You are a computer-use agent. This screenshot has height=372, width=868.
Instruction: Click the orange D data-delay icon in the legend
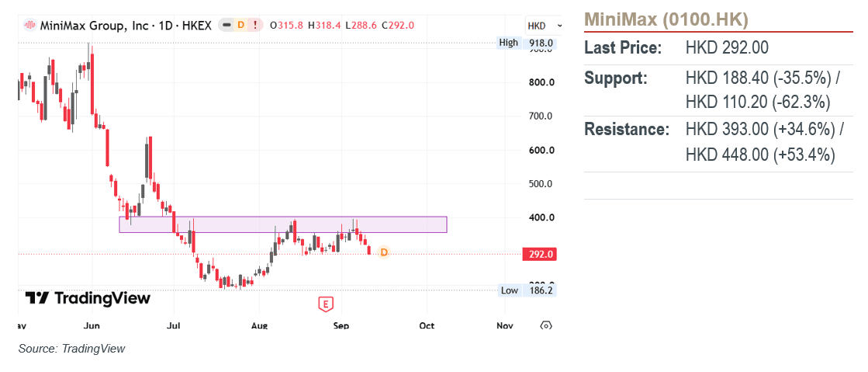240,25
